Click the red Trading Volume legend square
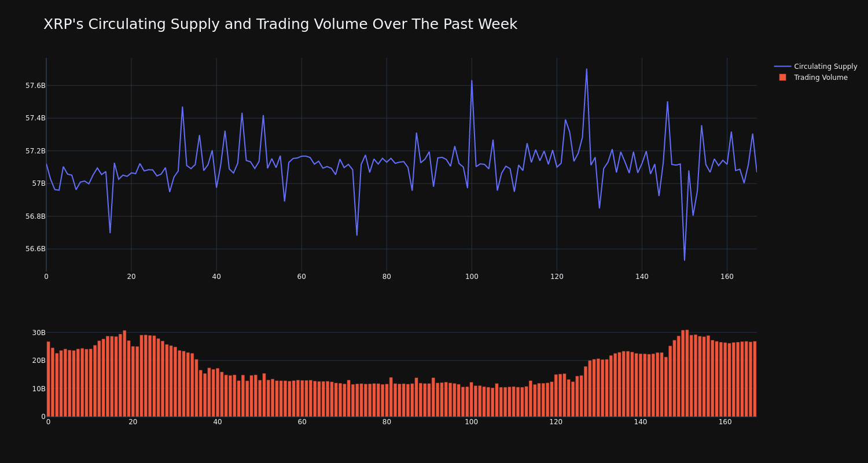The image size is (868, 463). (x=782, y=78)
